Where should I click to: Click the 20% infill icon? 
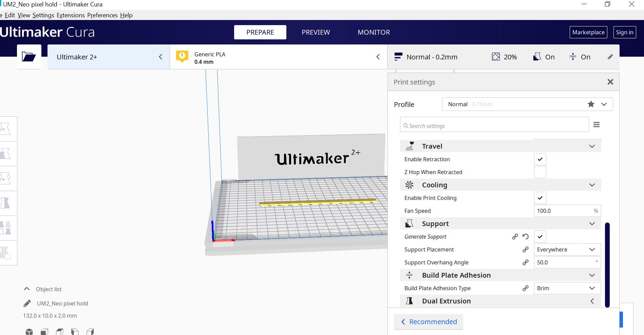click(496, 57)
